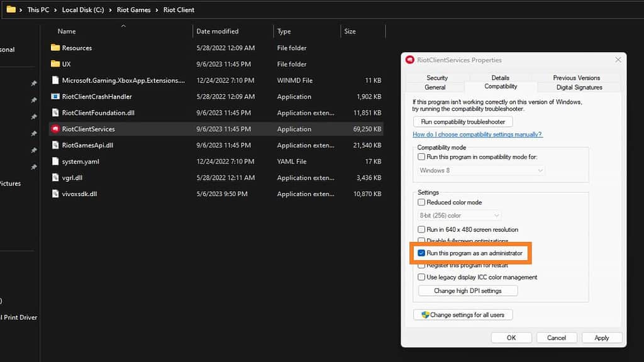Click Riot Games in address breadcrumb
This screenshot has height=362, width=644.
tap(133, 10)
